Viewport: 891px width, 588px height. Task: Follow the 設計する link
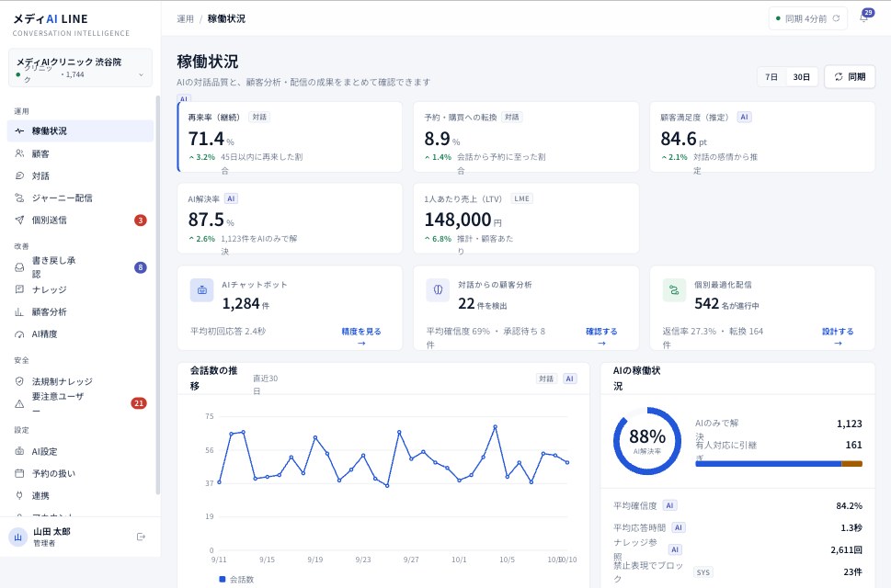838,336
